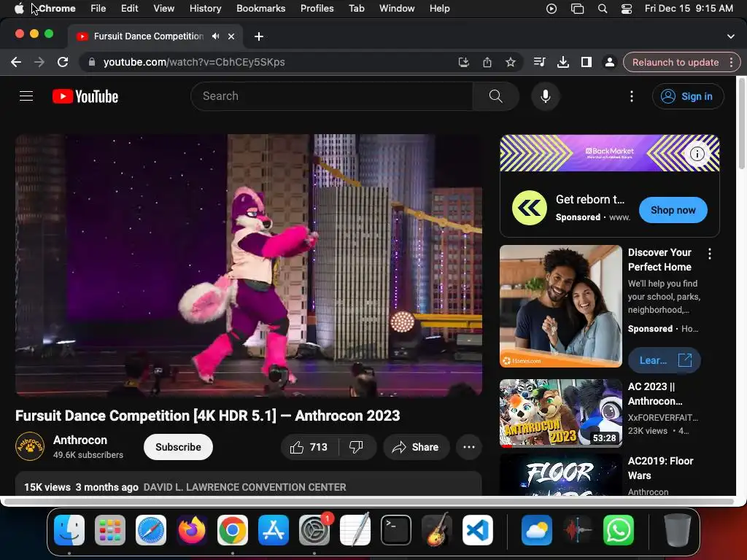Viewport: 747px width, 560px height.
Task: Click the video player to pause
Action: pyautogui.click(x=249, y=265)
